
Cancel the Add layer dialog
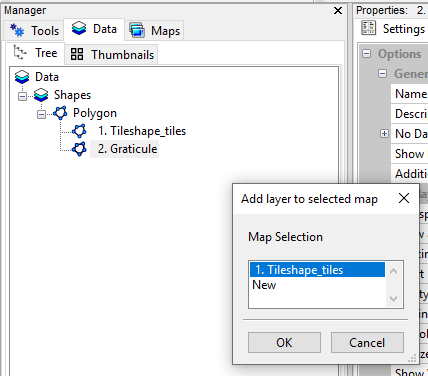point(367,342)
